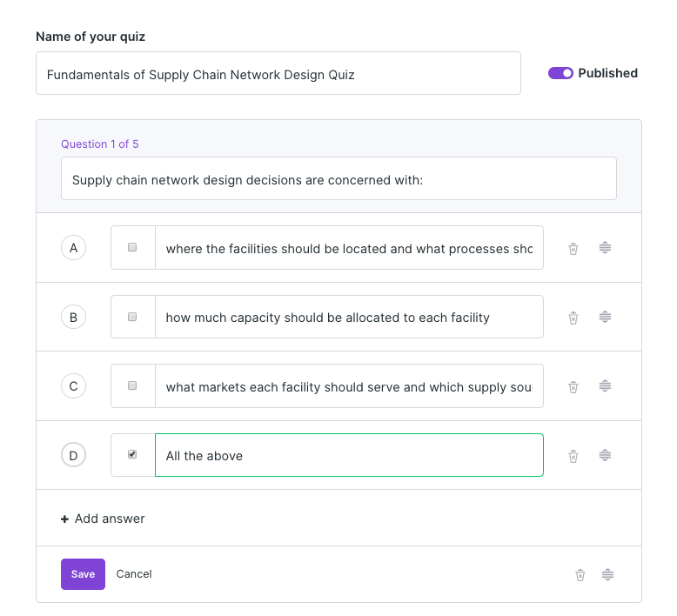The image size is (677, 616).
Task: Click the drag handle icon for answer B
Action: pos(605,318)
